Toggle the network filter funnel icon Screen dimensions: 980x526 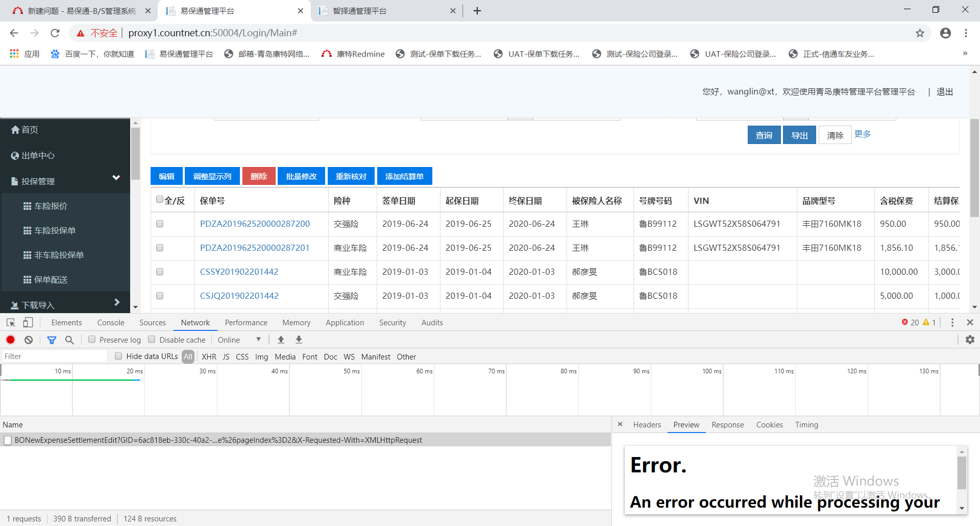click(52, 340)
